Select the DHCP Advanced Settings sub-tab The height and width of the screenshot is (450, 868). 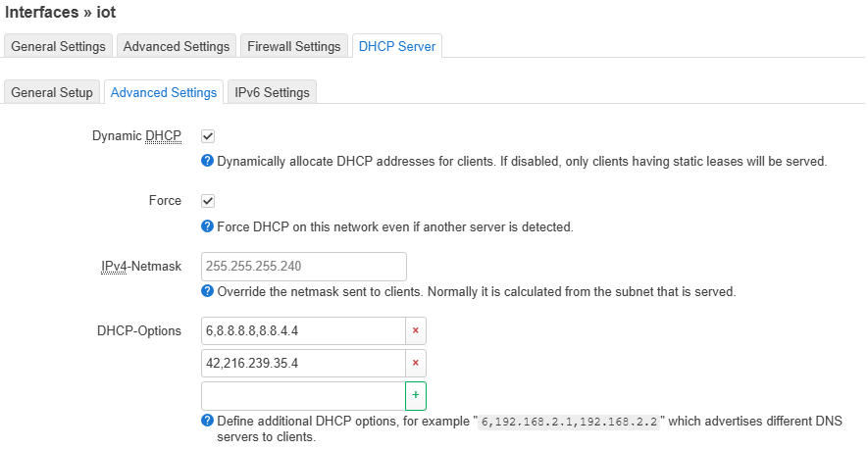click(164, 92)
